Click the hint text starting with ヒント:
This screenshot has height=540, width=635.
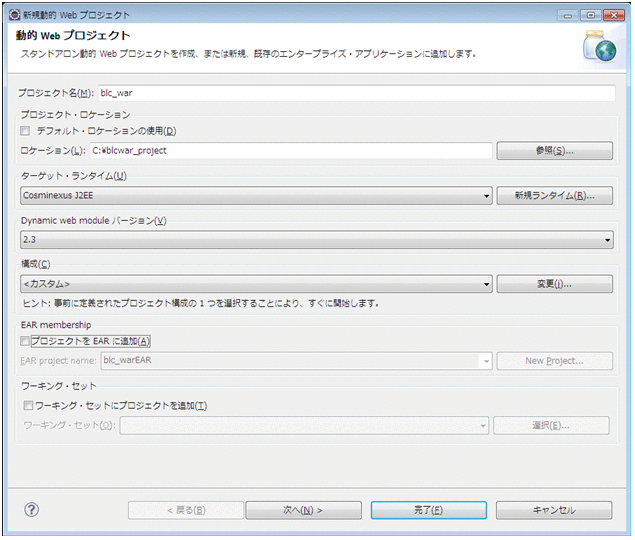click(x=201, y=303)
